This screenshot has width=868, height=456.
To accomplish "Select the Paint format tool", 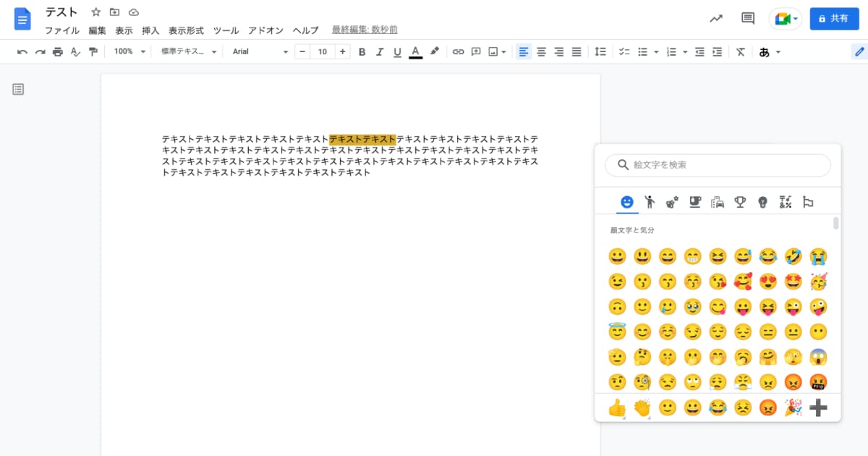I will (x=93, y=51).
